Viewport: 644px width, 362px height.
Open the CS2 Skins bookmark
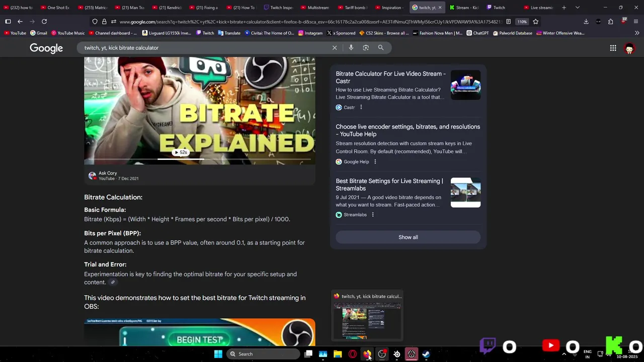point(384,33)
